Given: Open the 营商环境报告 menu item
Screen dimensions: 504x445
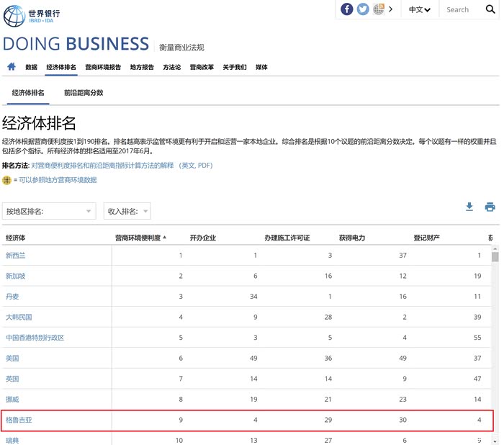Looking at the screenshot, I should [103, 67].
